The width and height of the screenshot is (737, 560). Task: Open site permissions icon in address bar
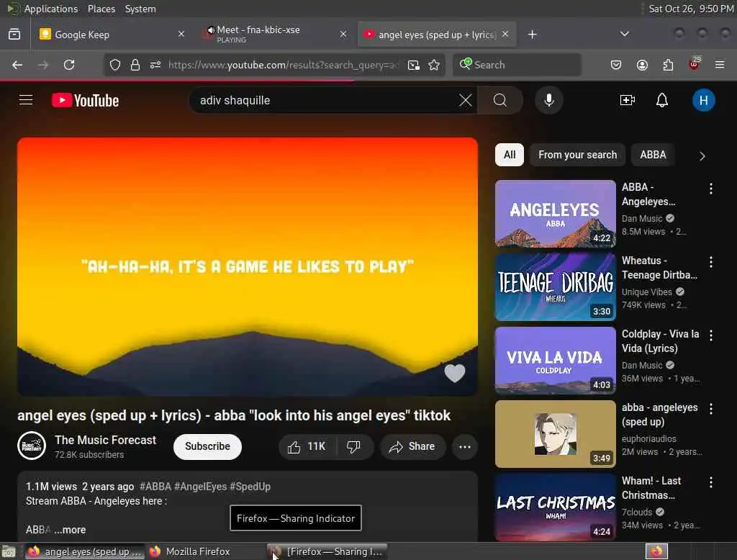click(x=155, y=65)
